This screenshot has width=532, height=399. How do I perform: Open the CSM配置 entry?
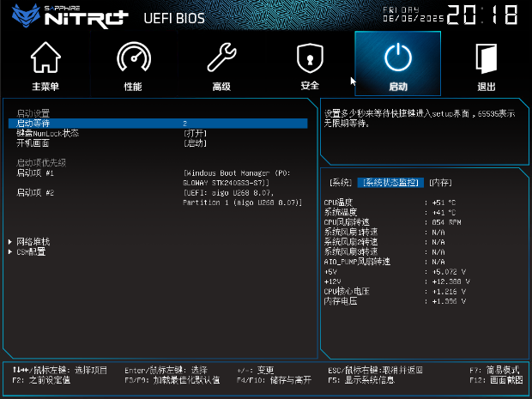(31, 251)
